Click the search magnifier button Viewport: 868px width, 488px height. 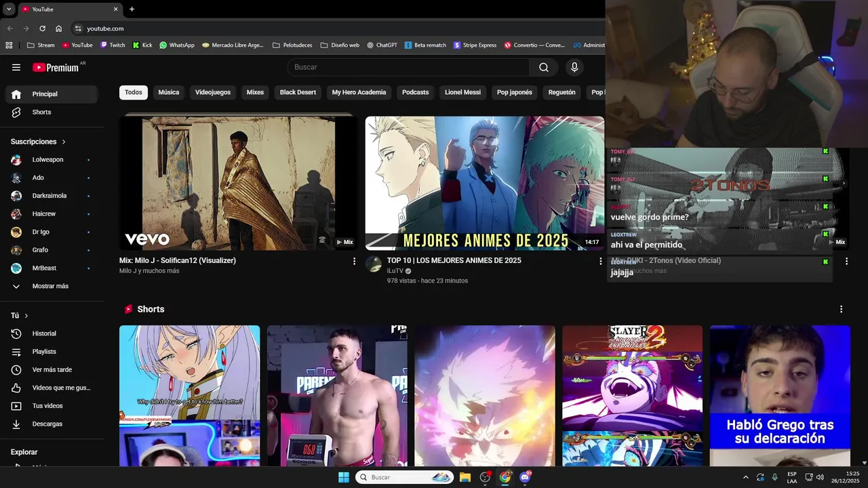click(544, 67)
